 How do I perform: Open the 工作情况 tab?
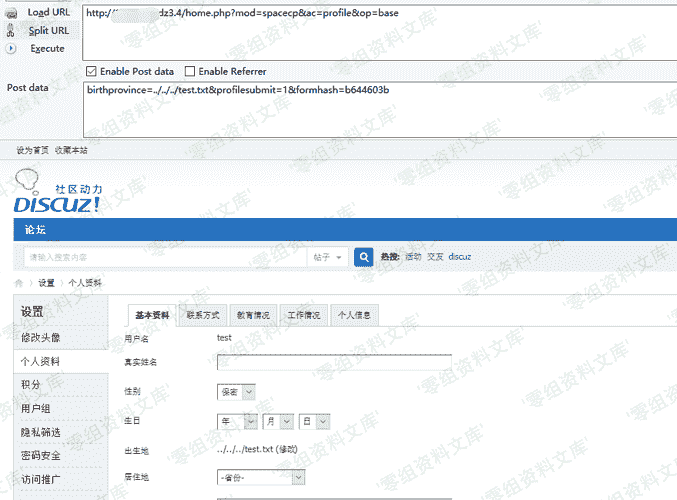pos(303,315)
